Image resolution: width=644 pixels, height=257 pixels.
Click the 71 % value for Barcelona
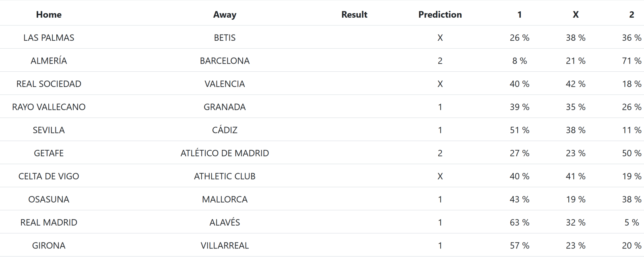(x=631, y=61)
